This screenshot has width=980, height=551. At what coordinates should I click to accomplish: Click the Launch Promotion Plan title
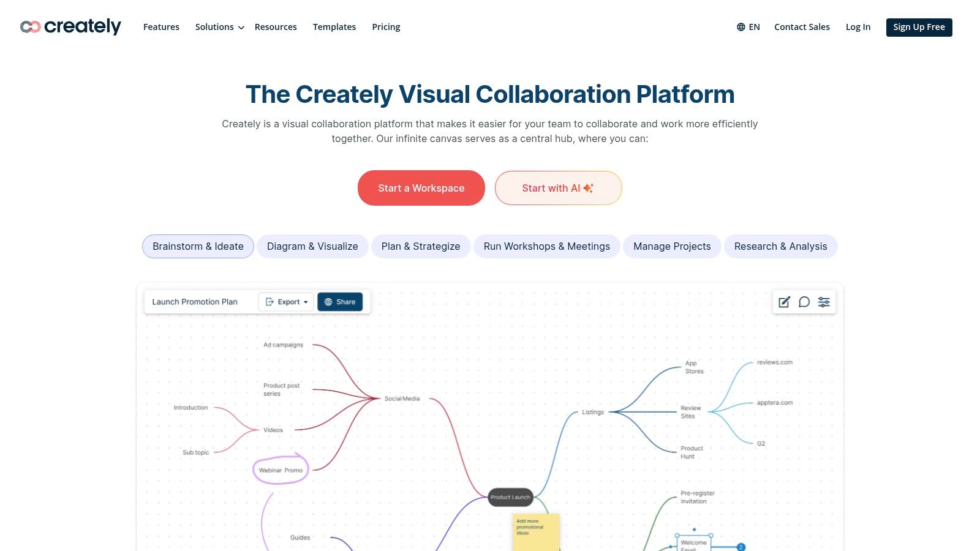click(x=195, y=302)
